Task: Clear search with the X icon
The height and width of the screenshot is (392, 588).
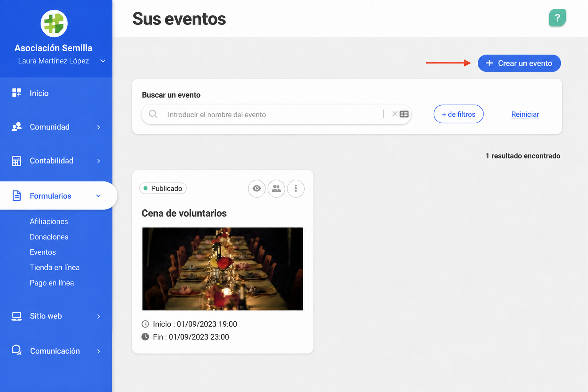Action: click(x=395, y=114)
